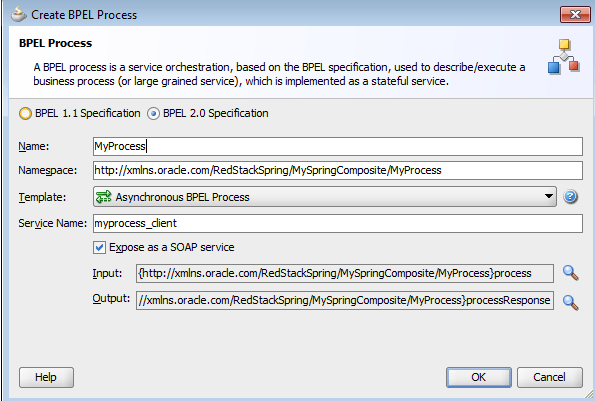Click the Cancel button
Image resolution: width=595 pixels, height=401 pixels.
pos(549,377)
